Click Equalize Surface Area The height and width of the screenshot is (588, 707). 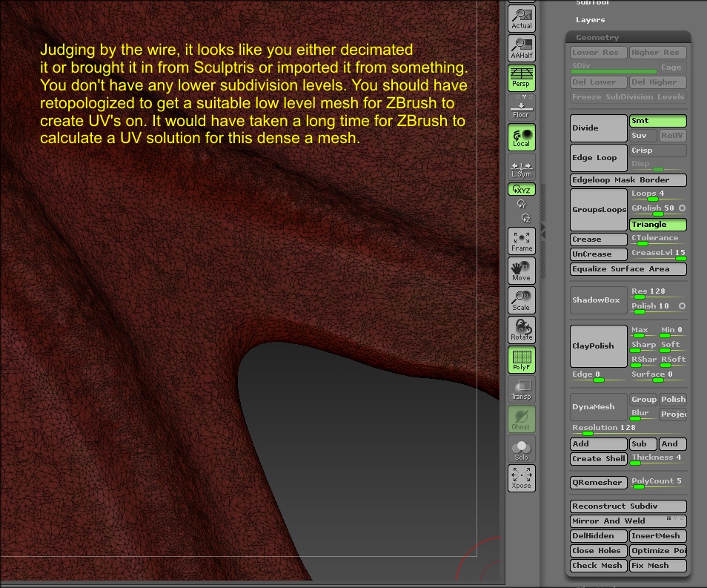click(628, 269)
